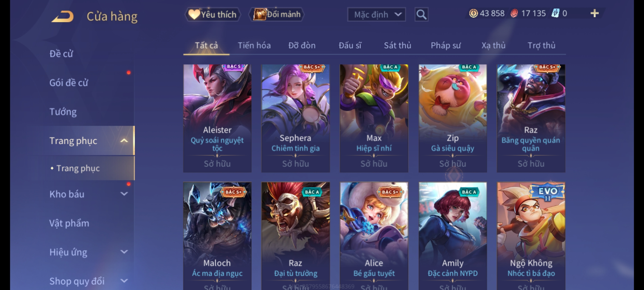Image resolution: width=644 pixels, height=290 pixels.
Task: Open the gold coin balance icon
Action: coord(473,13)
